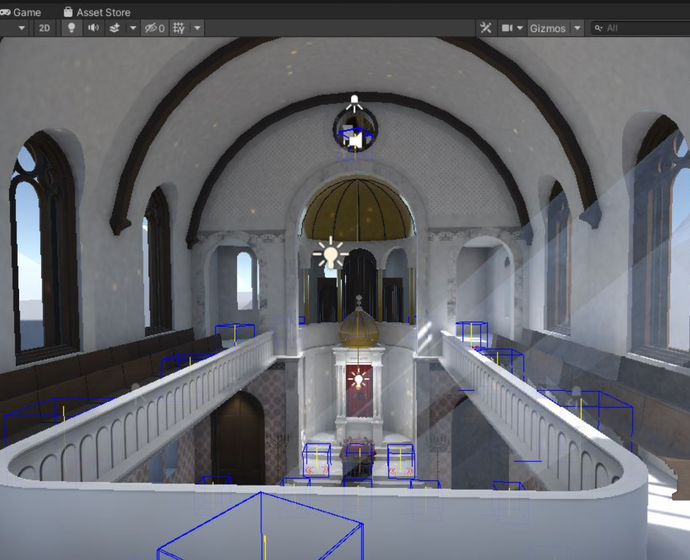Toggle the Gizmos button
Screen dimensions: 690x560
[547, 28]
